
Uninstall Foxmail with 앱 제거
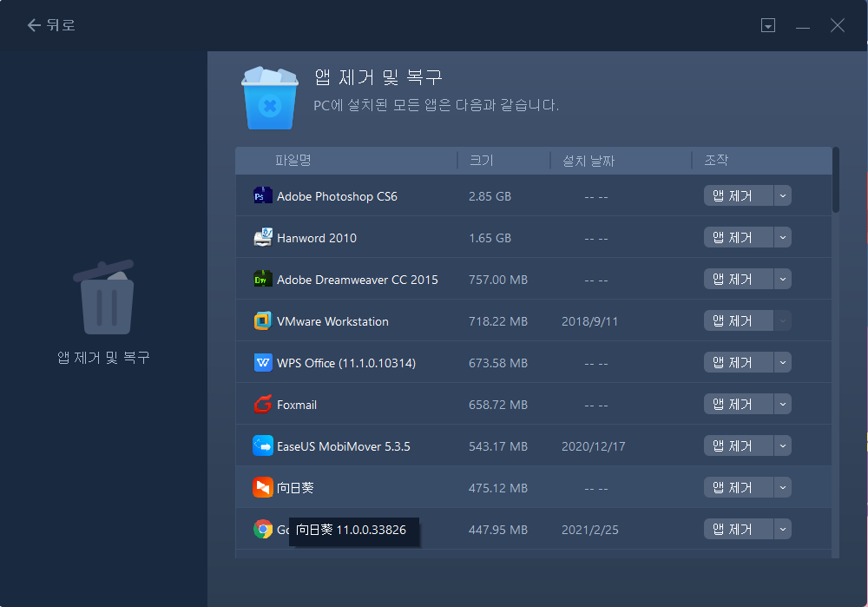738,405
